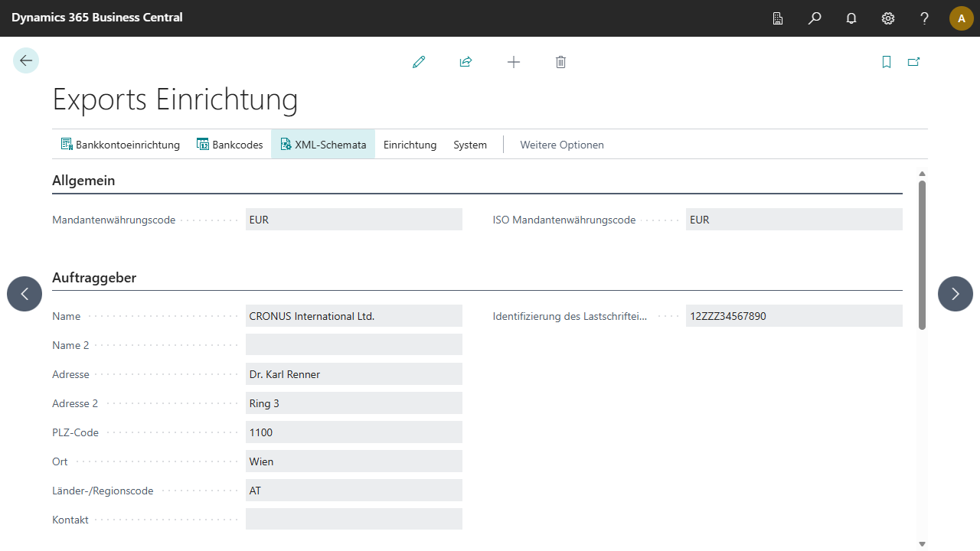Open the Help question mark
This screenshot has height=551, width=980.
coord(925,18)
